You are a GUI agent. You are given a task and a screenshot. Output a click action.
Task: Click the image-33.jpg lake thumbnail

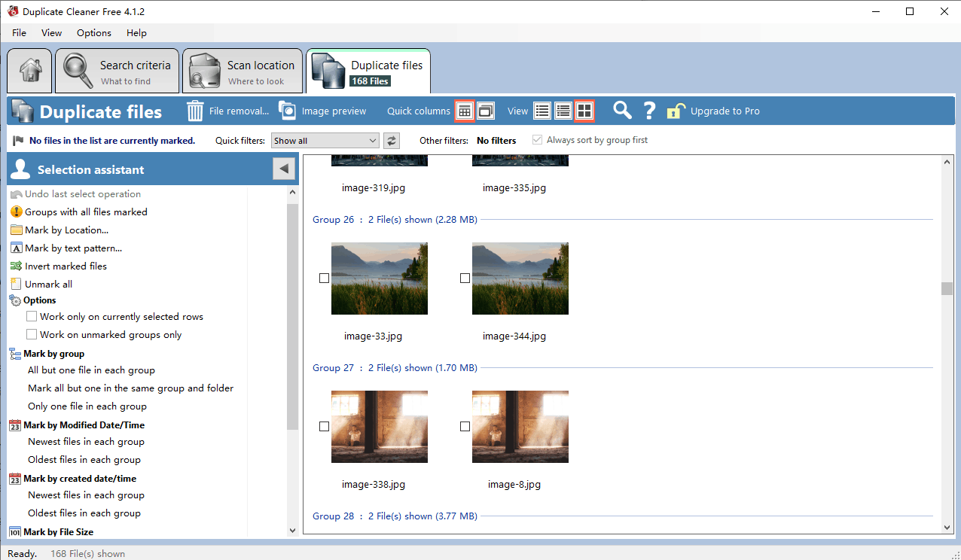(x=380, y=278)
